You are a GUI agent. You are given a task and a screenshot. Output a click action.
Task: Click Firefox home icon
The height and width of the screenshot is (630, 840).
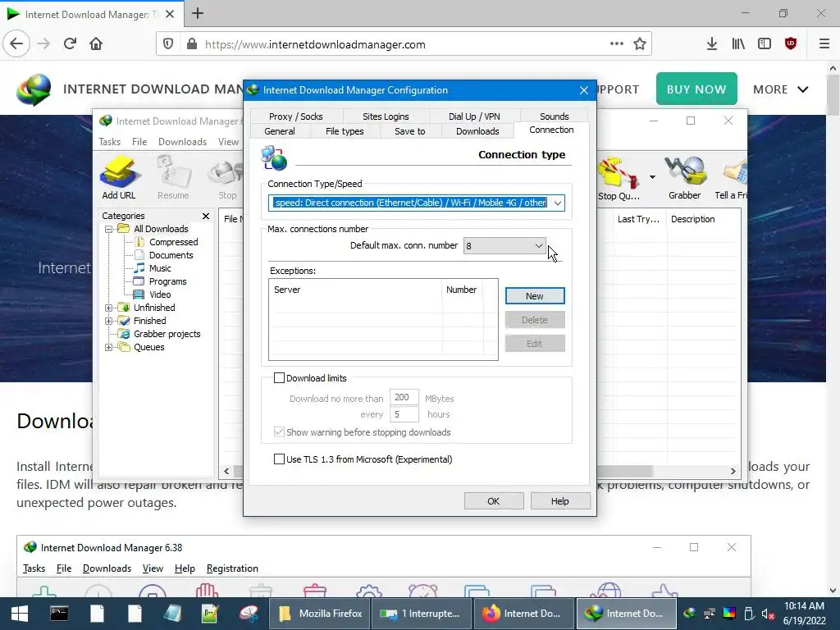pos(96,44)
